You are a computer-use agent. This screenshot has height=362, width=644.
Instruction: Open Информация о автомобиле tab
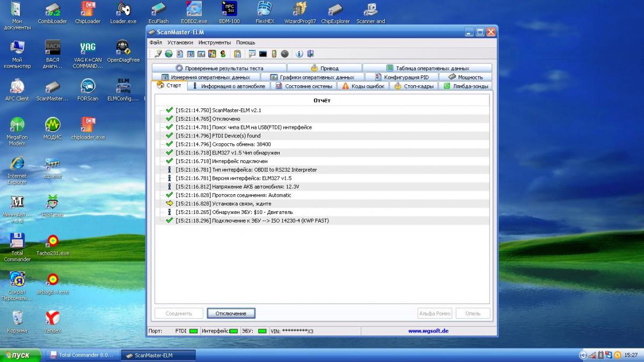(229, 86)
